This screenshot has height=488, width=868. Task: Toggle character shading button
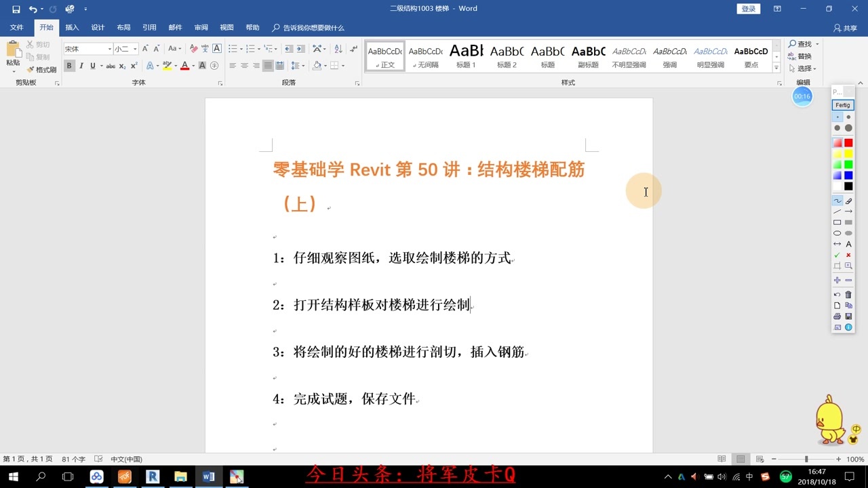(202, 66)
